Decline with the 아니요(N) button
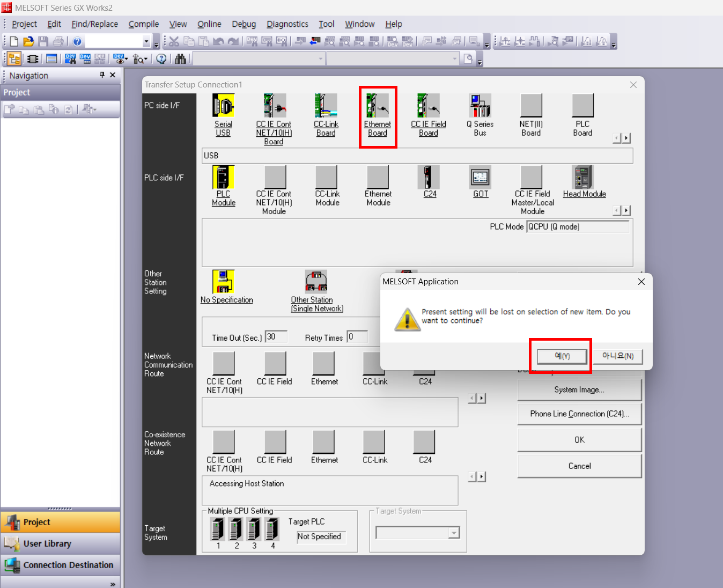This screenshot has width=723, height=588. tap(618, 356)
